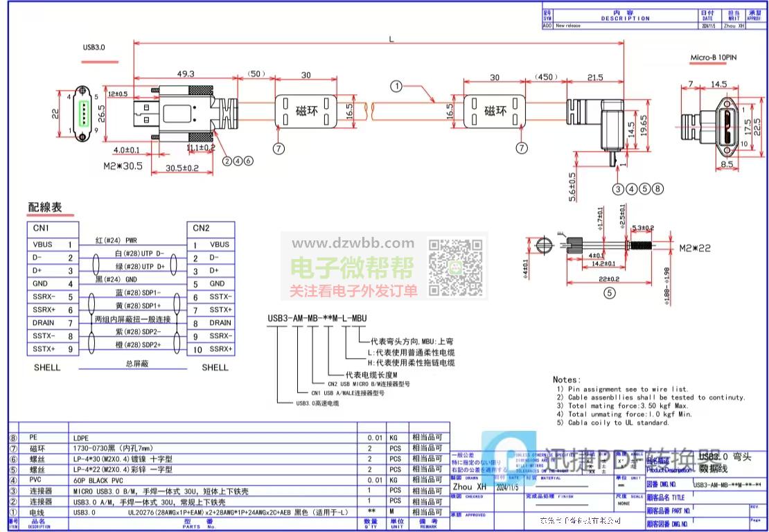This screenshot has width=769, height=532.
Task: Click the "黑(#24) GND" wire label
Action: tap(116, 279)
